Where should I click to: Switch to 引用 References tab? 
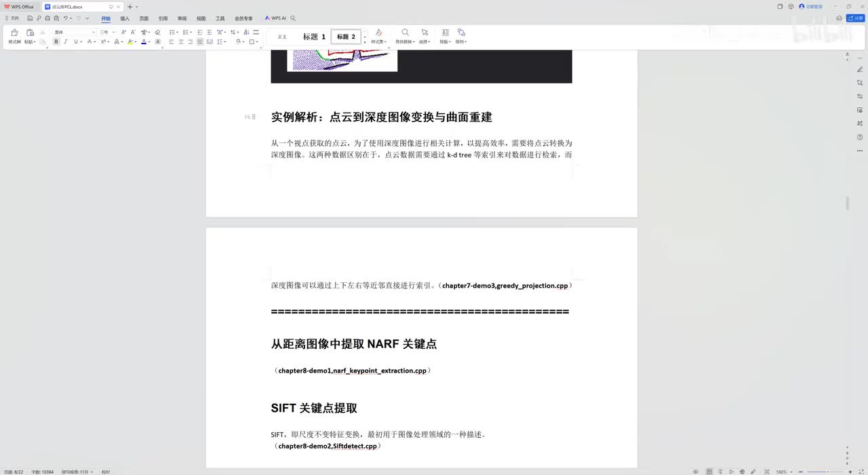coord(163,18)
